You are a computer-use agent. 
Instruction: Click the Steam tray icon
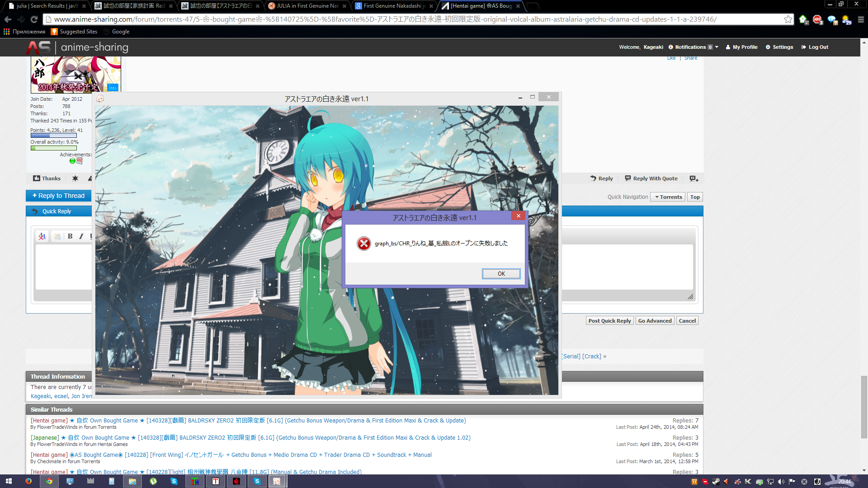(716, 482)
